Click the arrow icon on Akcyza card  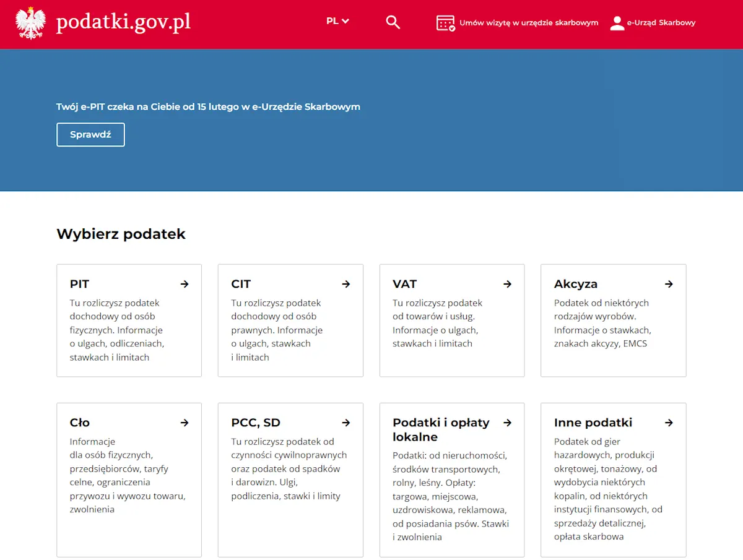(669, 284)
